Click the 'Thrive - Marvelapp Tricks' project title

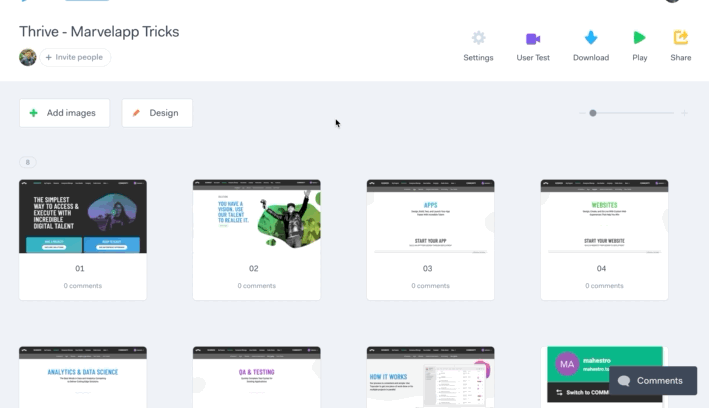[99, 32]
